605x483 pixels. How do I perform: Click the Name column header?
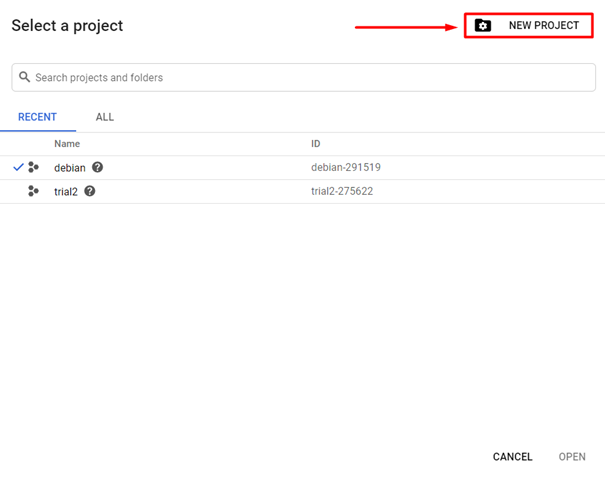click(67, 144)
